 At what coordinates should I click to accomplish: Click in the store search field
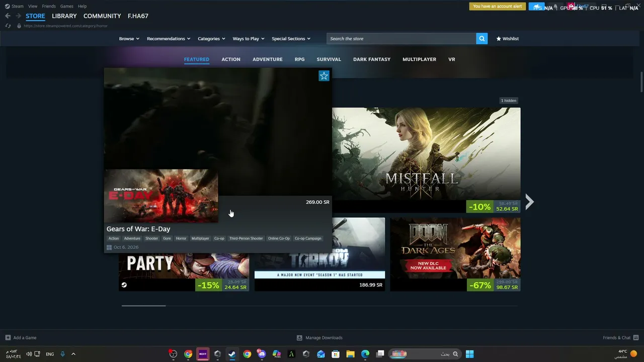pyautogui.click(x=401, y=39)
